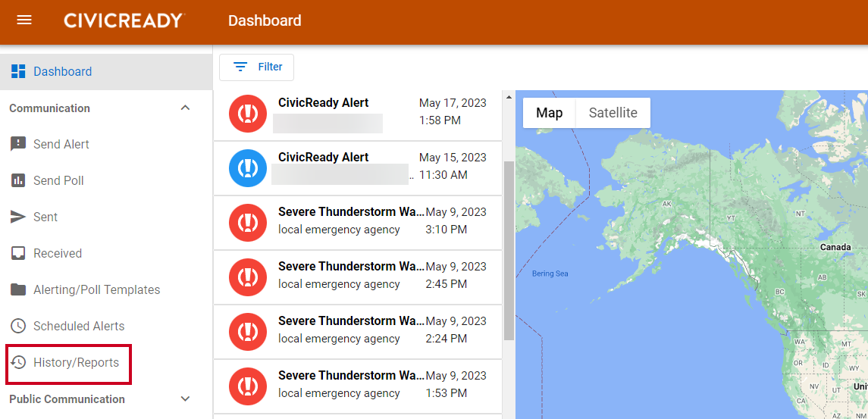Image resolution: width=868 pixels, height=419 pixels.
Task: Click the alert list scroll-up arrow
Action: tap(509, 98)
